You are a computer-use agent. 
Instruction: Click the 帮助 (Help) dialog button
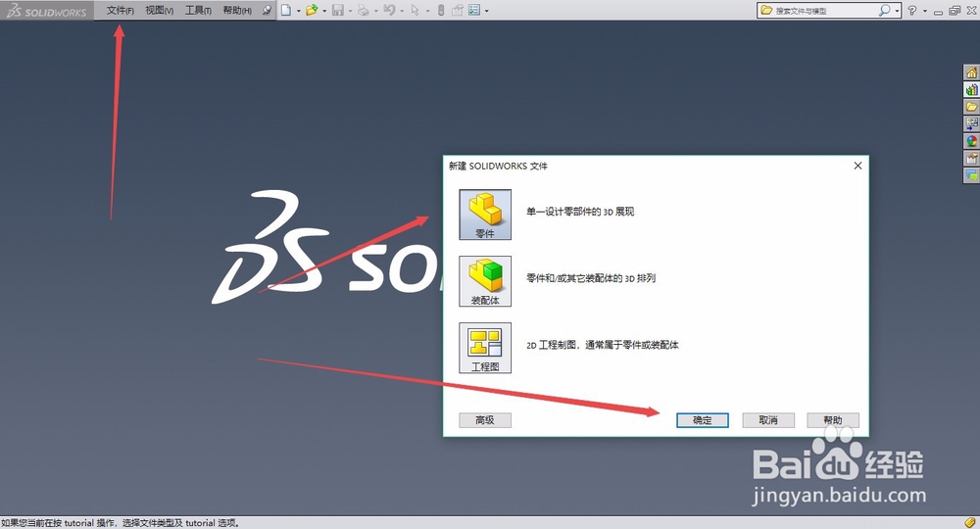pos(832,420)
